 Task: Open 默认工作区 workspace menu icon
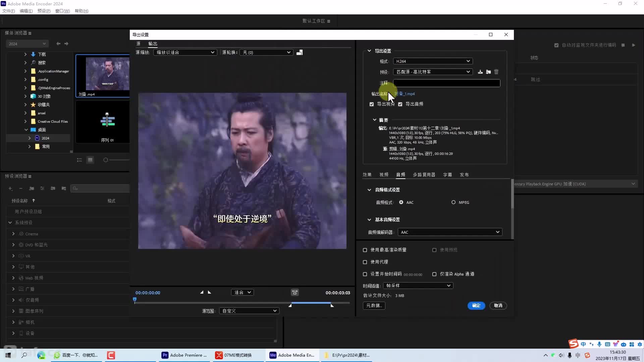point(329,21)
